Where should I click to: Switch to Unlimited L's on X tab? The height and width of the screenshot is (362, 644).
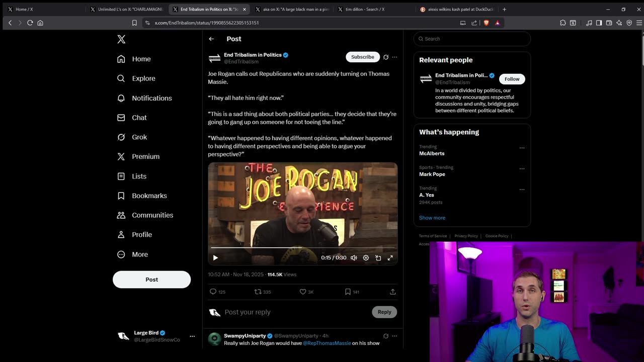coord(127,9)
